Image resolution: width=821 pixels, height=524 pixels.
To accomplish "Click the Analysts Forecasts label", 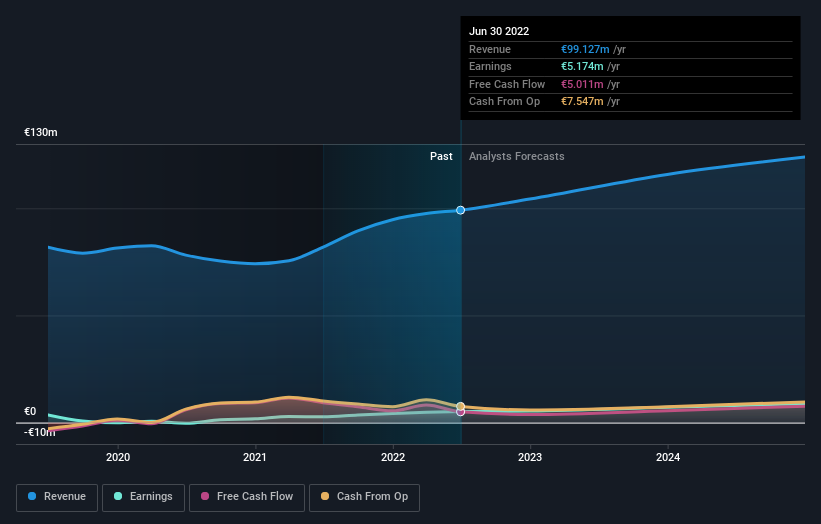I will click(516, 156).
